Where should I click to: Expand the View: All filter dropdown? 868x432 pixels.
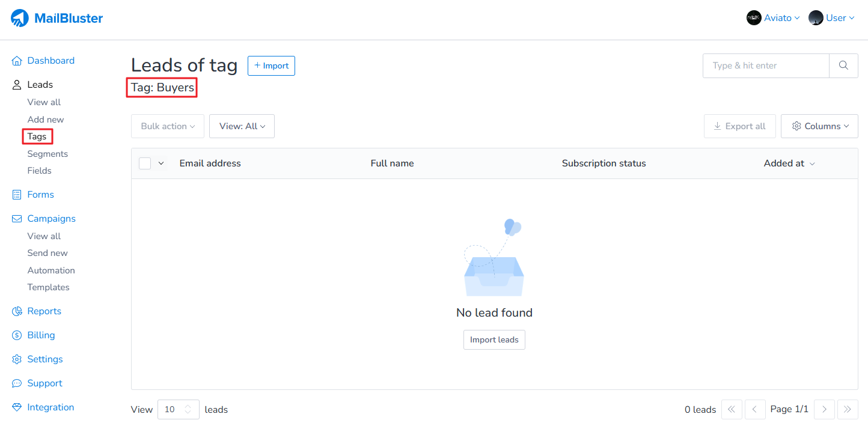[x=242, y=126]
